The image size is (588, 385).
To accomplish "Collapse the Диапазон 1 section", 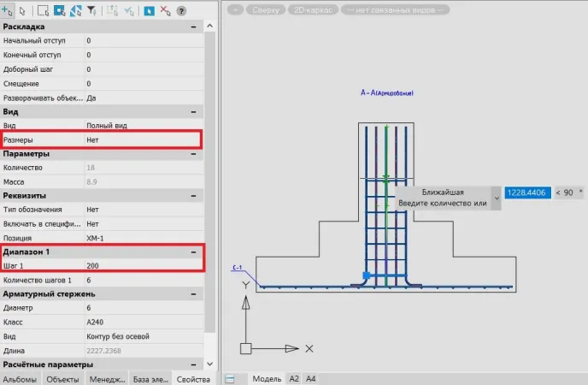I will [193, 252].
